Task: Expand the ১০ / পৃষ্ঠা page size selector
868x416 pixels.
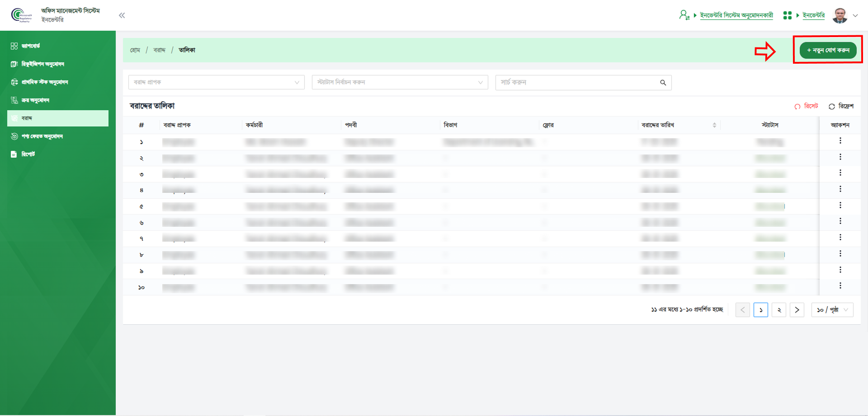Action: (832, 310)
